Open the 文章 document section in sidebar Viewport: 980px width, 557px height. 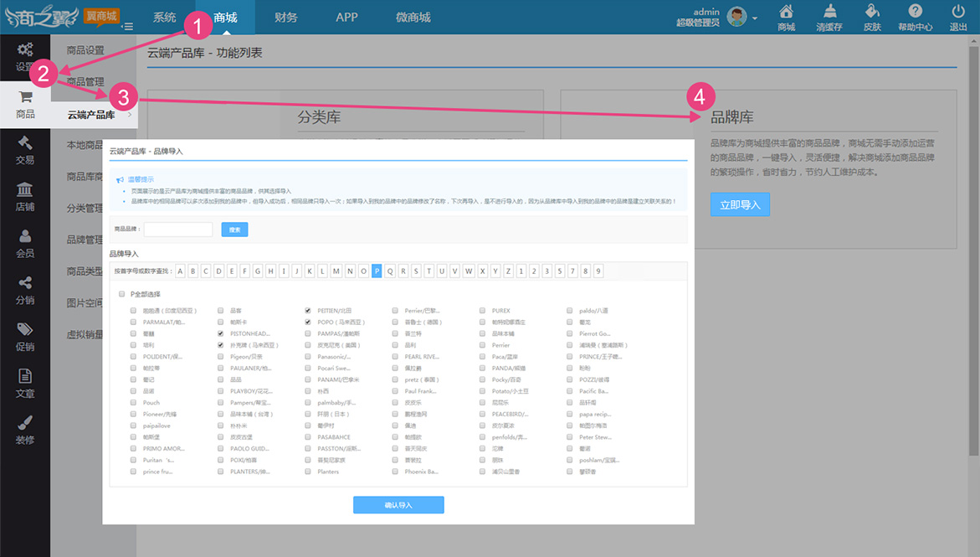pos(25,384)
